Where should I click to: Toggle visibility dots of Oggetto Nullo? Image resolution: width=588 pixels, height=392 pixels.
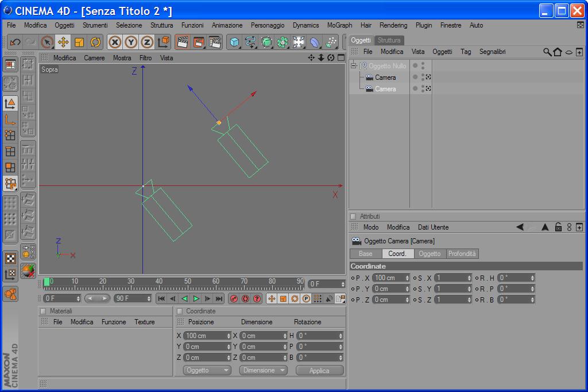point(423,65)
